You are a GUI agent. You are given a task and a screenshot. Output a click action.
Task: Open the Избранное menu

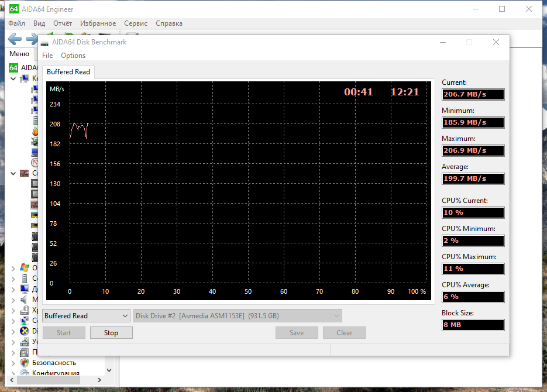98,23
